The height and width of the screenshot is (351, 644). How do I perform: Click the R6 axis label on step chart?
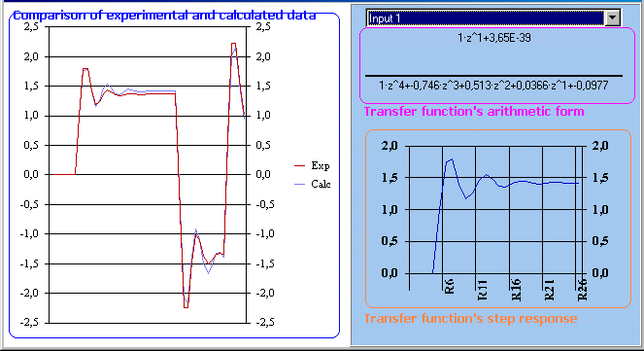[449, 286]
